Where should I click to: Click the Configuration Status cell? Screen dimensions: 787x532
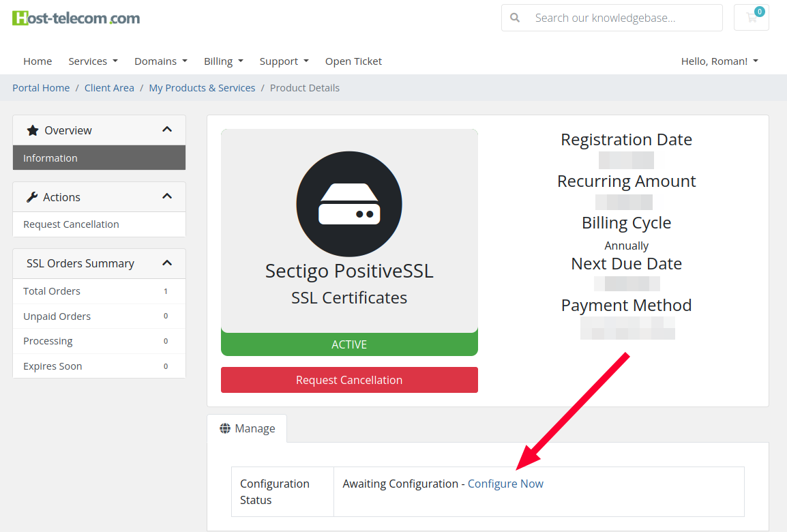pos(282,492)
